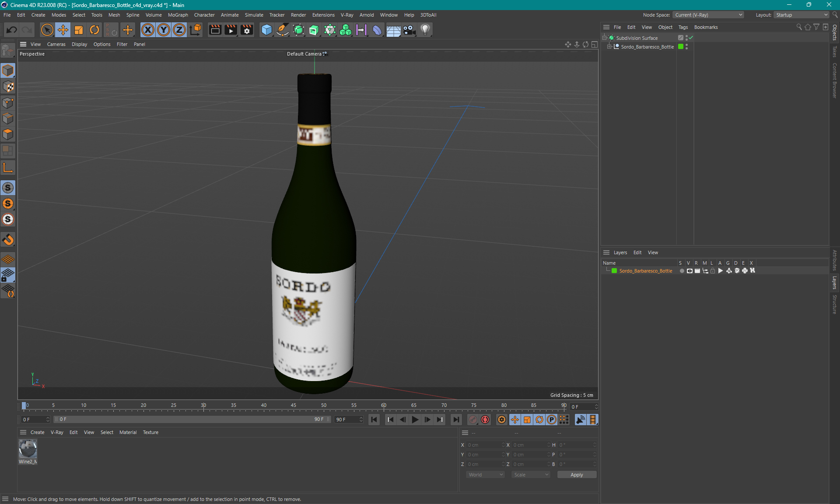Image resolution: width=840 pixels, height=504 pixels.
Task: Add a Bend deformer
Action: [377, 30]
